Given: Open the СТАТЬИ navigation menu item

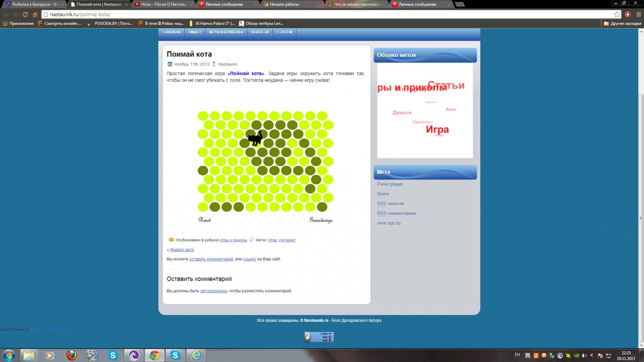Looking at the screenshot, I should [284, 32].
